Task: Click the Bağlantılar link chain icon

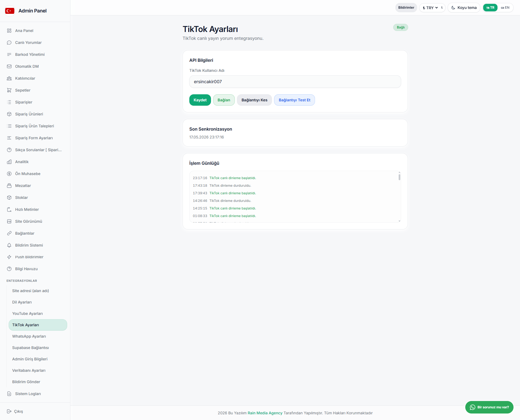Action: (9, 233)
